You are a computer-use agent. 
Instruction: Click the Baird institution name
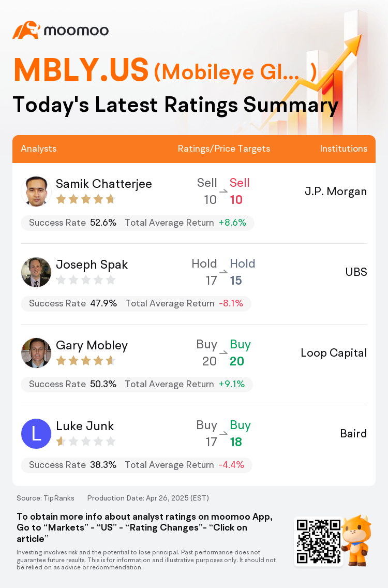point(353,434)
